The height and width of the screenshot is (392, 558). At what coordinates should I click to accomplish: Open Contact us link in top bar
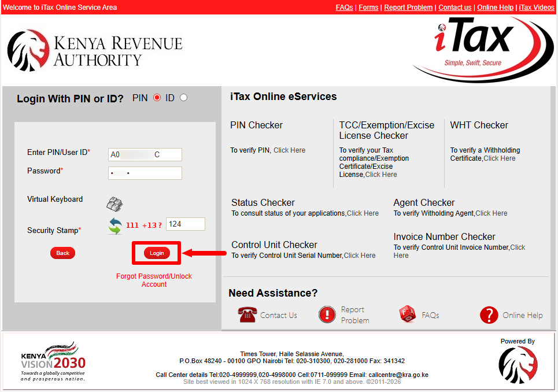coord(455,8)
